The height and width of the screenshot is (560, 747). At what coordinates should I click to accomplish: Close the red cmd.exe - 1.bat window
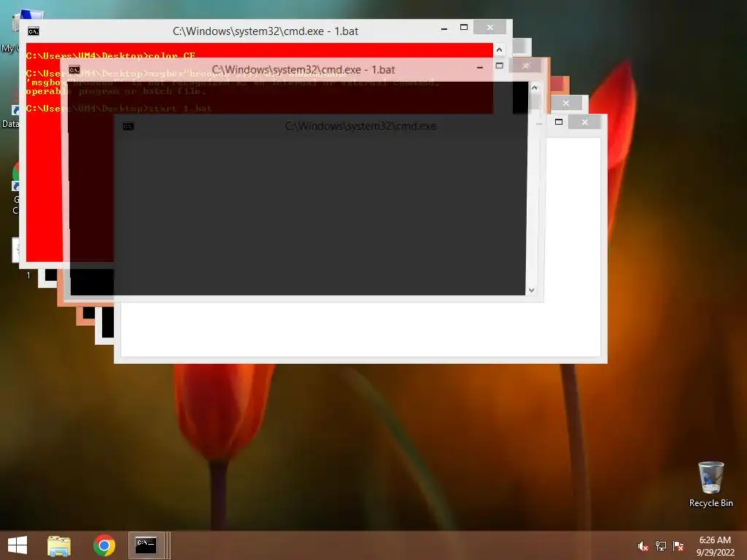[x=489, y=28]
